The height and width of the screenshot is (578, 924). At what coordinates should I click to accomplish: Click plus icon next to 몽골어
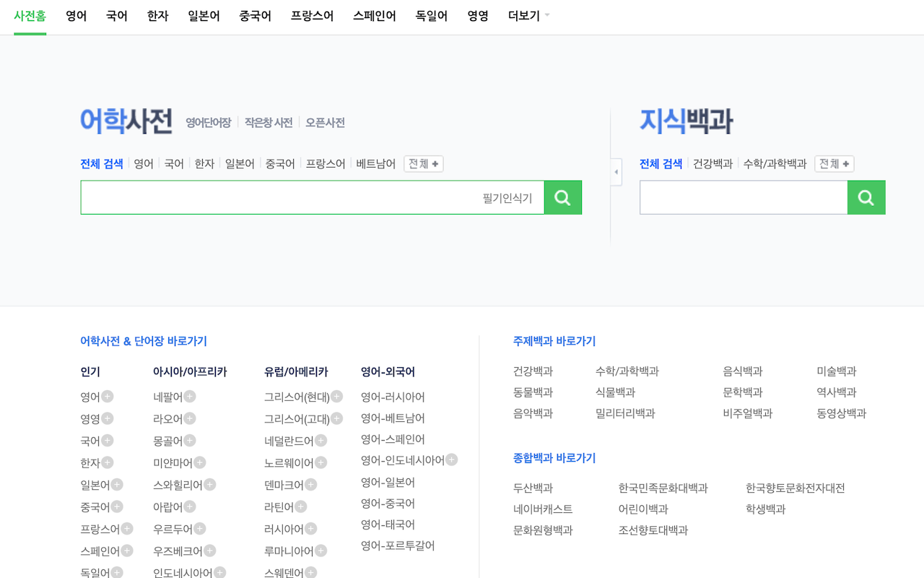click(x=190, y=440)
